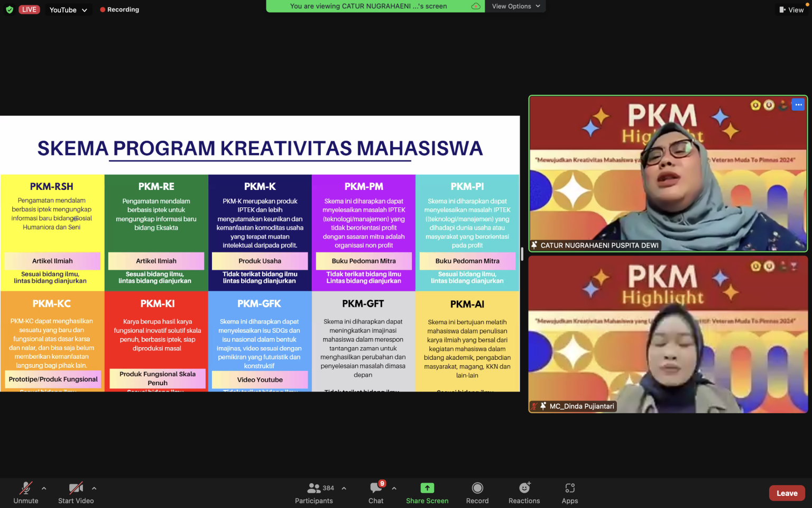Click the green security shield icon
The width and height of the screenshot is (812, 508).
pyautogui.click(x=8, y=9)
